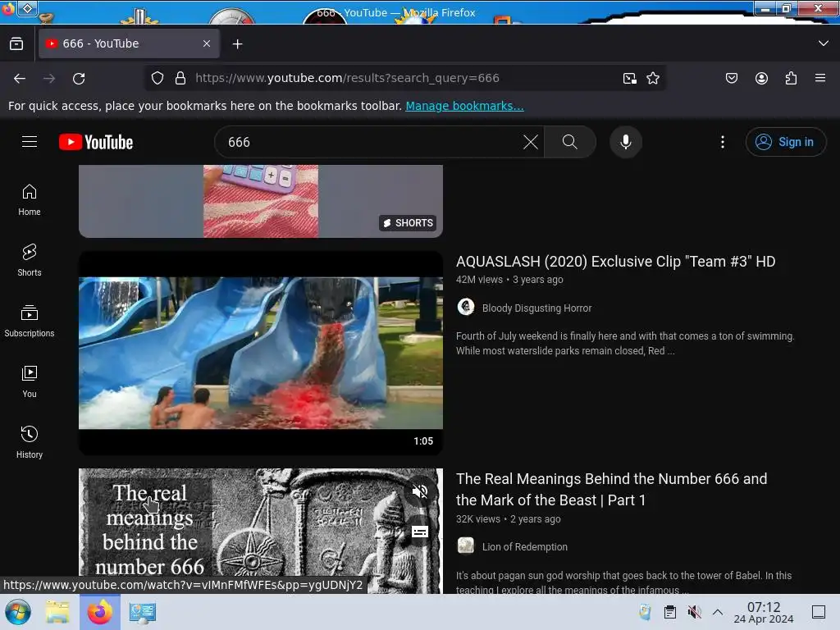This screenshot has height=630, width=840.
Task: Click Bloody Disgusting Horror channel avatar
Action: point(466,307)
